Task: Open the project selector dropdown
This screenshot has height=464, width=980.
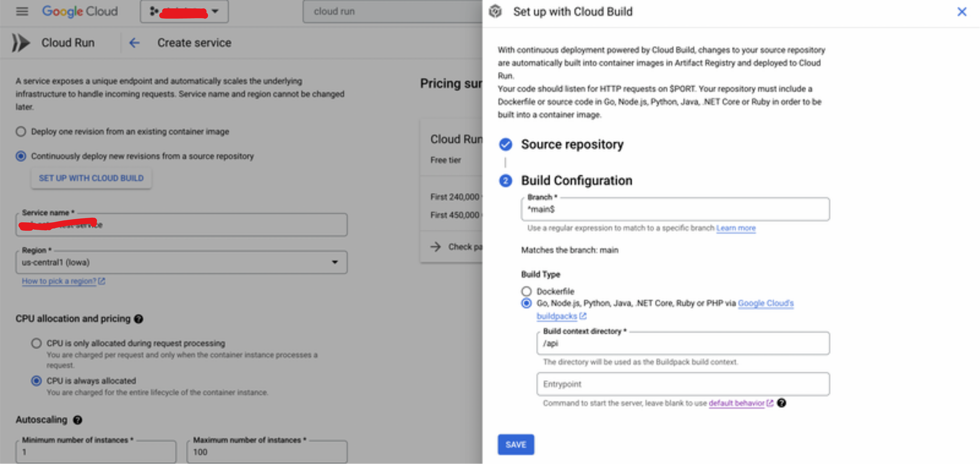Action: [x=184, y=11]
